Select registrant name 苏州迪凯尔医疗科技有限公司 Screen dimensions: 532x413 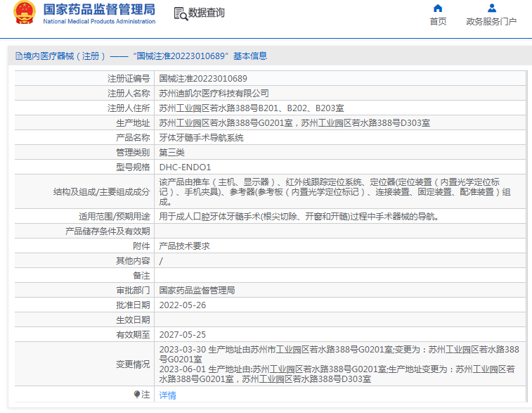pos(214,94)
